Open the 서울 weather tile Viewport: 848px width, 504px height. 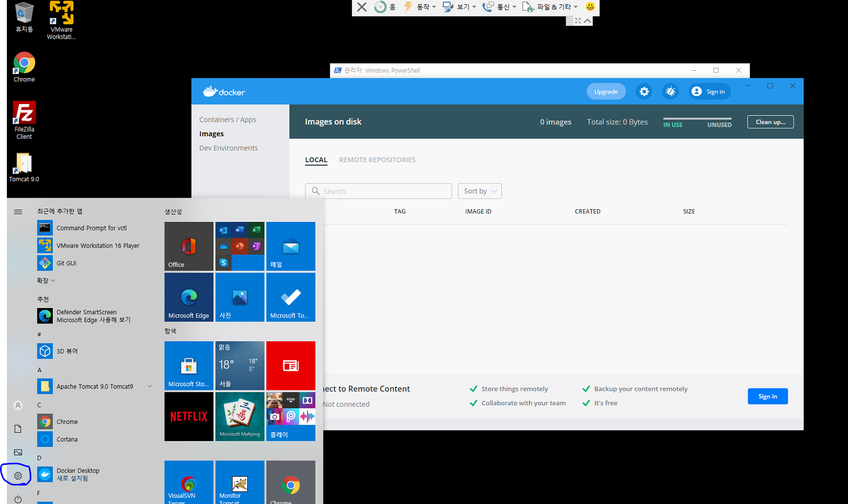[240, 366]
